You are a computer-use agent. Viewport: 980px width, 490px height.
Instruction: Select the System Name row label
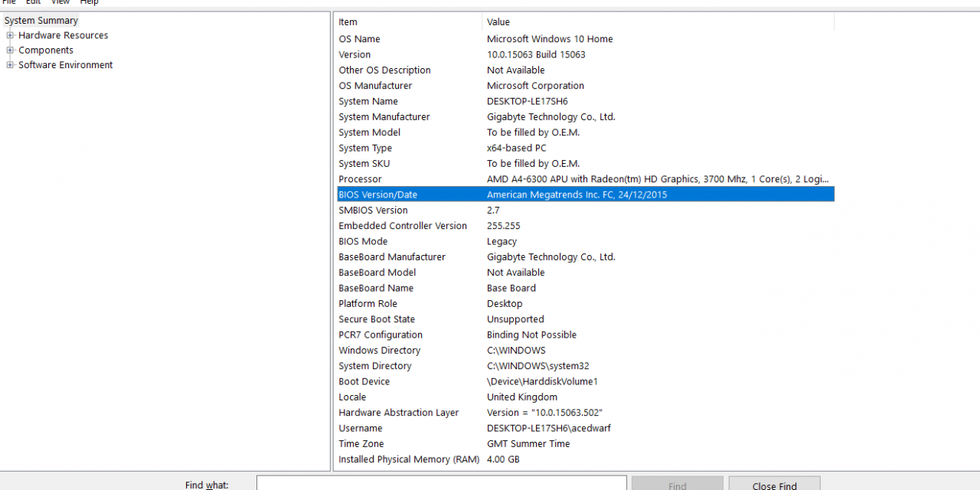(x=368, y=101)
